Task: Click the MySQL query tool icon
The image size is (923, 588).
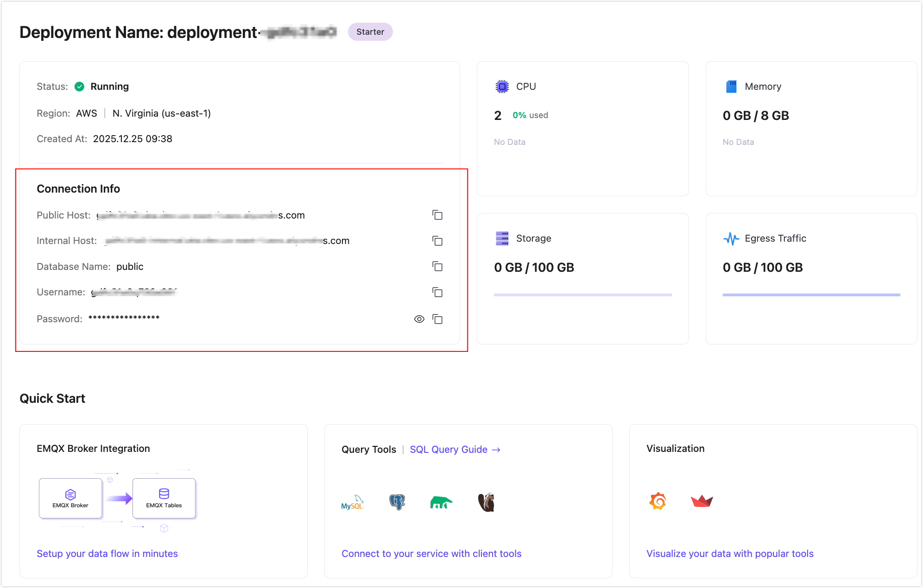Action: [352, 502]
